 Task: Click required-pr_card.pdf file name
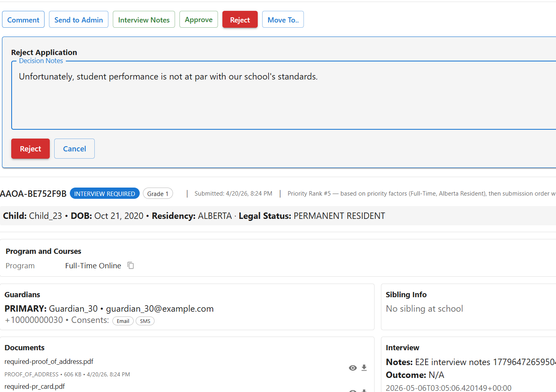(35, 386)
